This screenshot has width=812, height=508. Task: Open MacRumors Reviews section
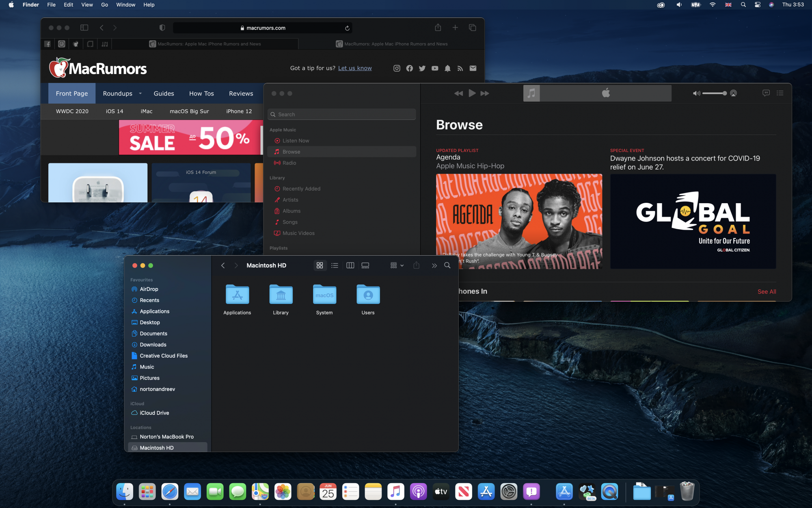[x=241, y=93]
